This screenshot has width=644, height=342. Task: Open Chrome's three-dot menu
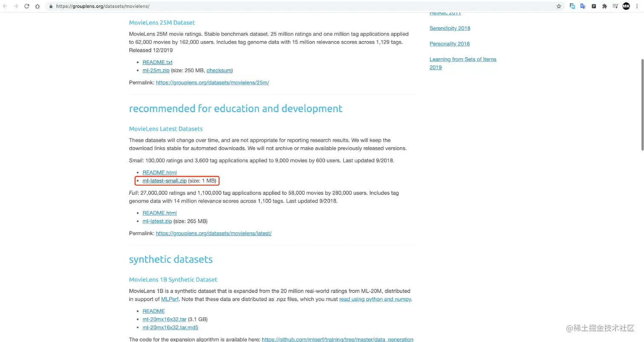[637, 6]
